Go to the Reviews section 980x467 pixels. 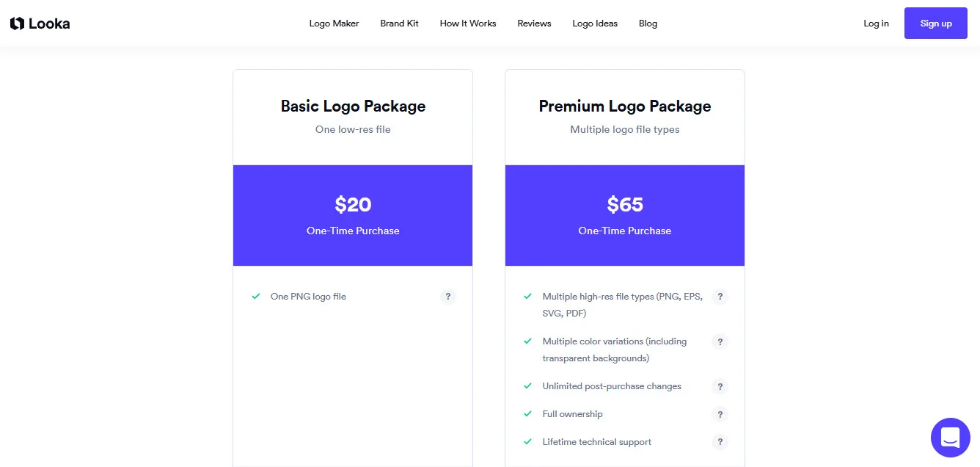pyautogui.click(x=534, y=23)
